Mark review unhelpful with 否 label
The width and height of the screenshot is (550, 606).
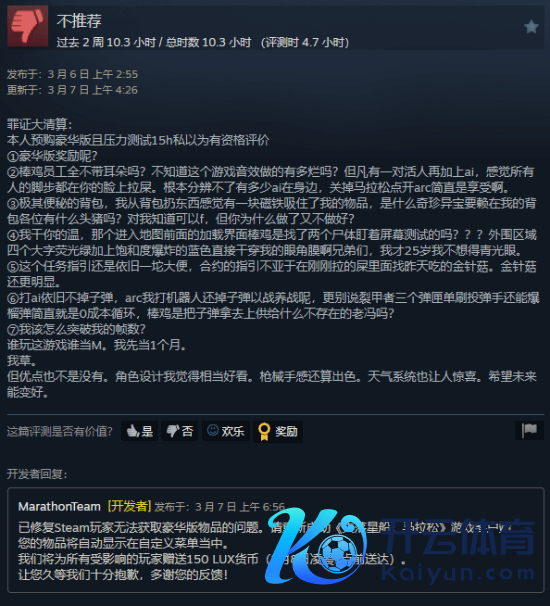coord(187,431)
